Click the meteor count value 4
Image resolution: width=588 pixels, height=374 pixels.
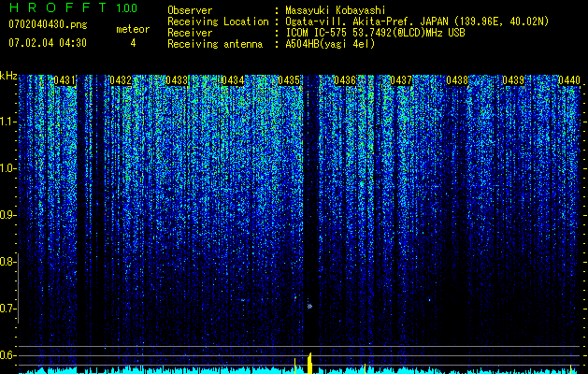point(133,43)
